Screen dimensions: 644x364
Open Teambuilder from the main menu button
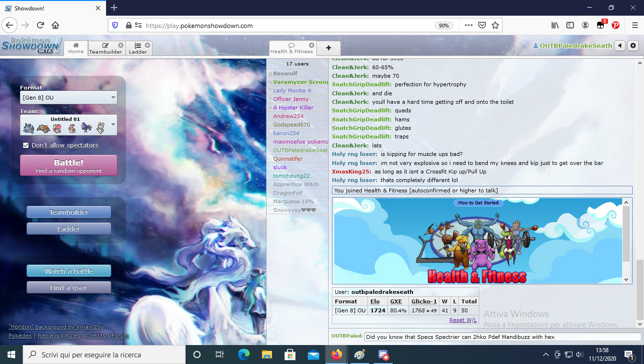click(69, 212)
